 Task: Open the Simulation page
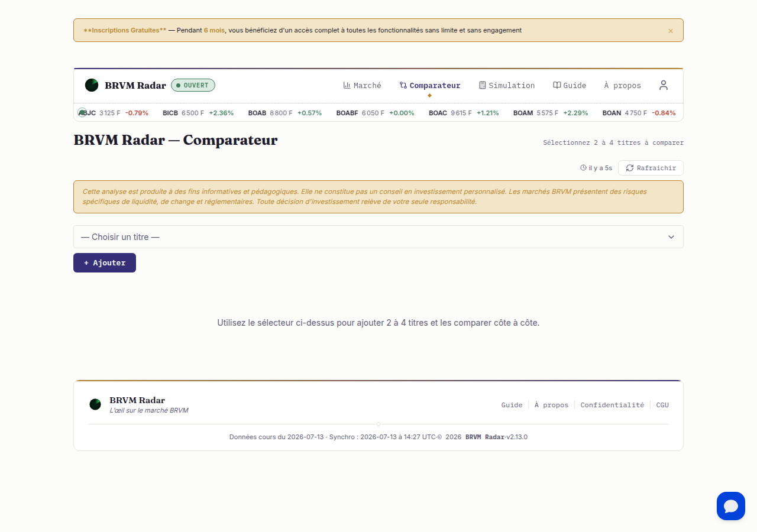point(507,86)
